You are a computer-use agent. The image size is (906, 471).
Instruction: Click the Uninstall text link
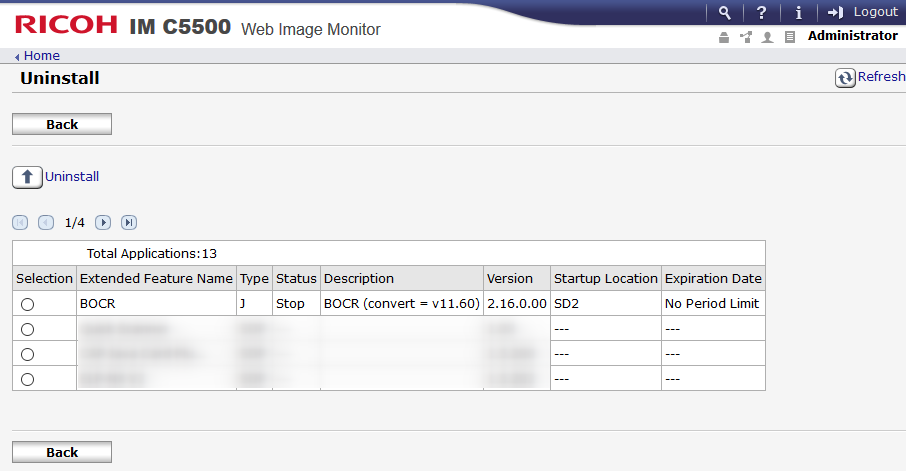tap(72, 177)
